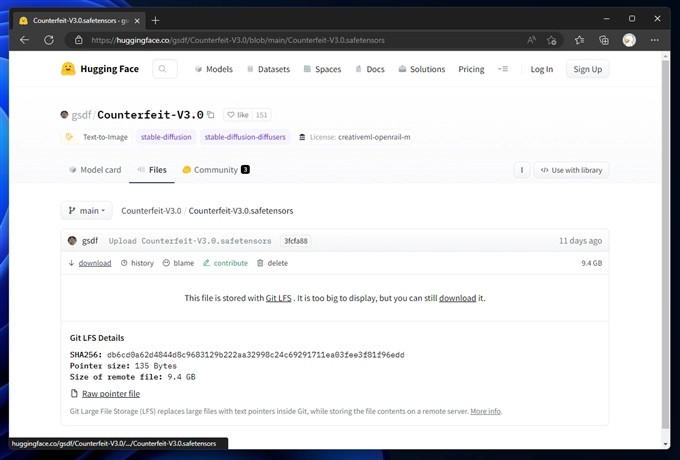The image size is (680, 460).
Task: Switch to the Files tab
Action: pos(152,170)
